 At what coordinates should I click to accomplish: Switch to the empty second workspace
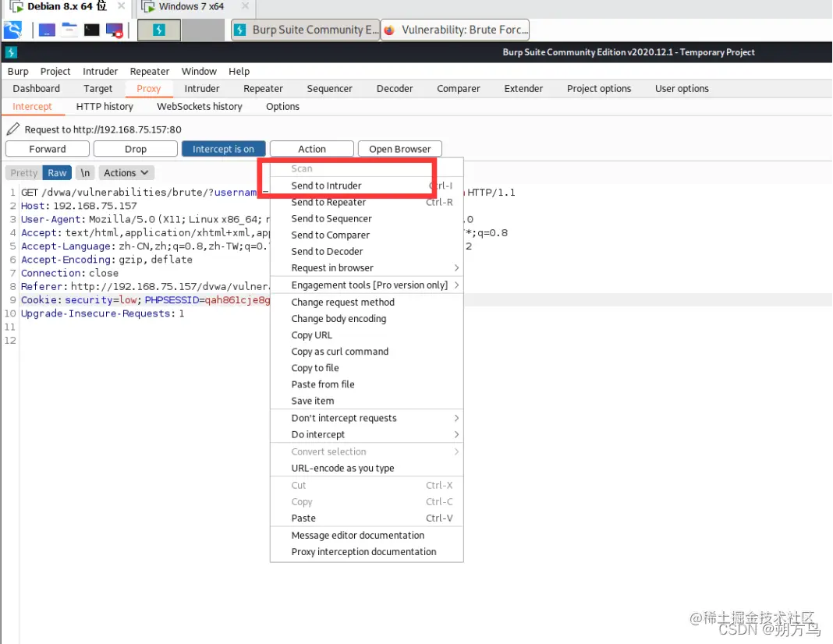coord(203,30)
